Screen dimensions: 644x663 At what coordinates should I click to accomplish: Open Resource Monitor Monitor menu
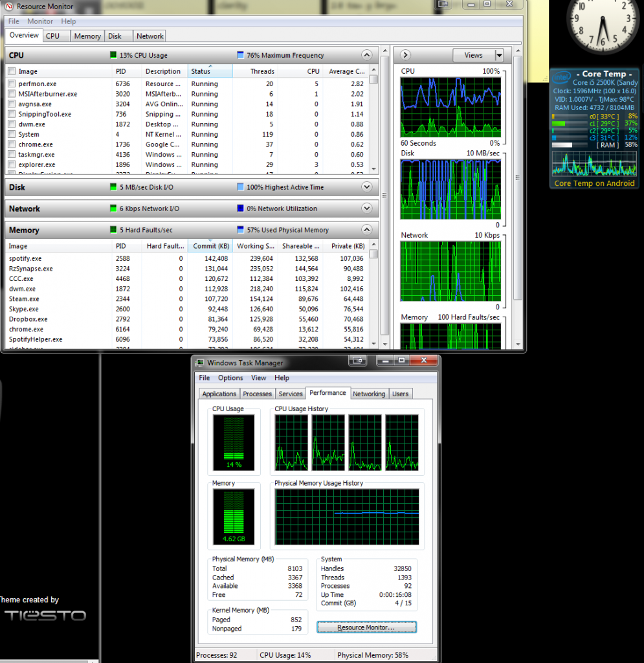[x=40, y=21]
